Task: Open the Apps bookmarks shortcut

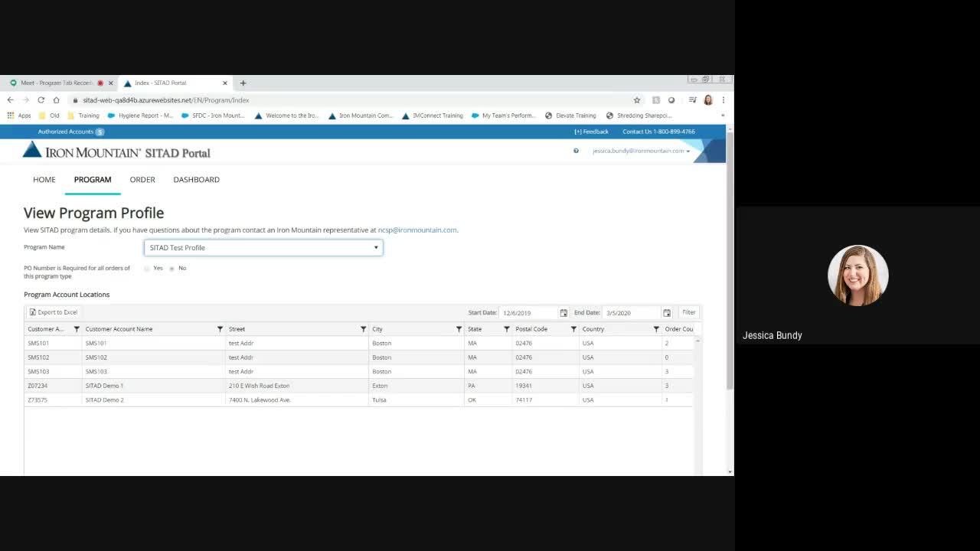Action: 19,116
